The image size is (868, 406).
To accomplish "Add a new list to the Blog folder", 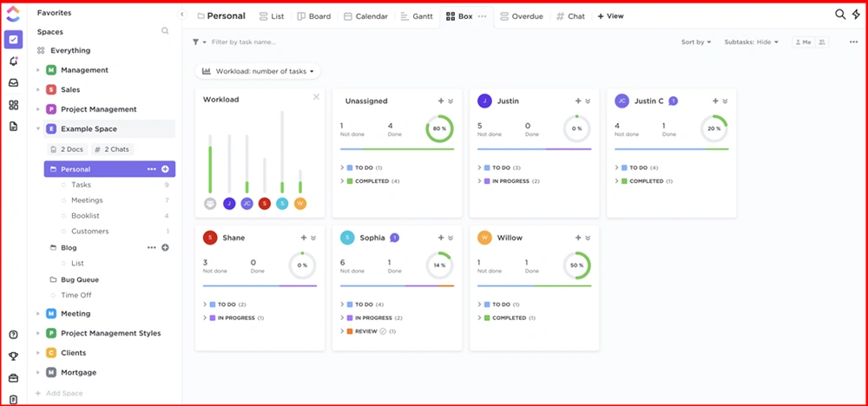I will pyautogui.click(x=165, y=248).
